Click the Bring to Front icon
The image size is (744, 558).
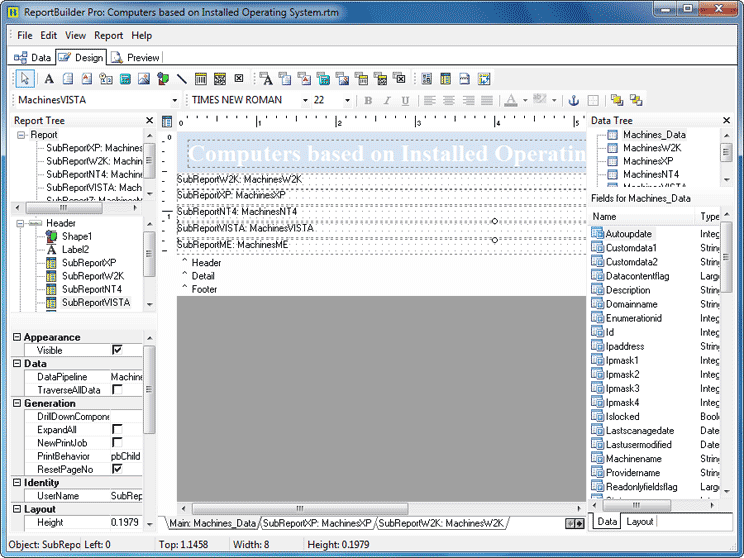[616, 101]
